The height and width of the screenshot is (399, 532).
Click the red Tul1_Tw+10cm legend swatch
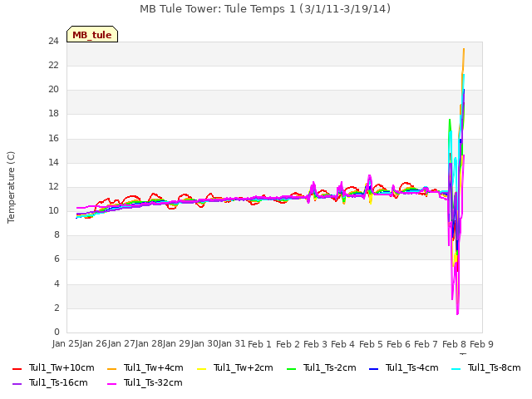(x=17, y=368)
